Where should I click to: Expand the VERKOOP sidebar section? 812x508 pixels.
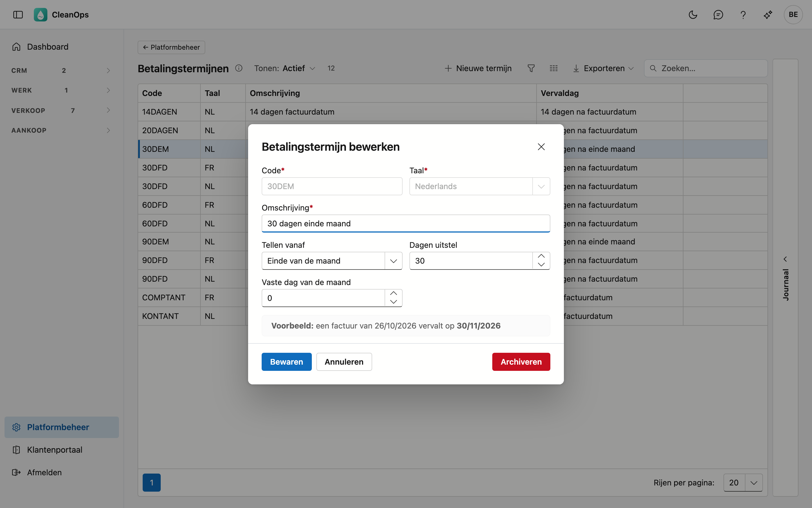click(x=61, y=111)
